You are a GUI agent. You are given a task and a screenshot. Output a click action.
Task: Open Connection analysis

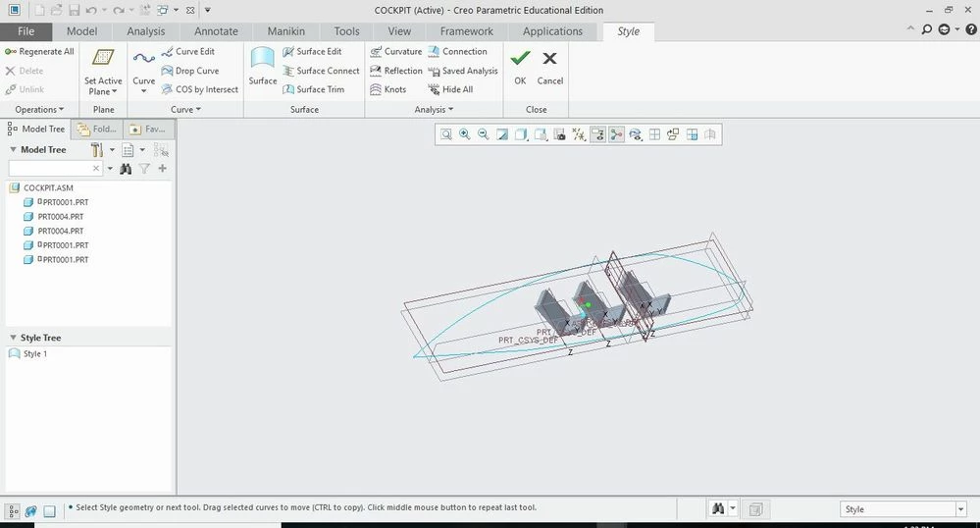[457, 51]
